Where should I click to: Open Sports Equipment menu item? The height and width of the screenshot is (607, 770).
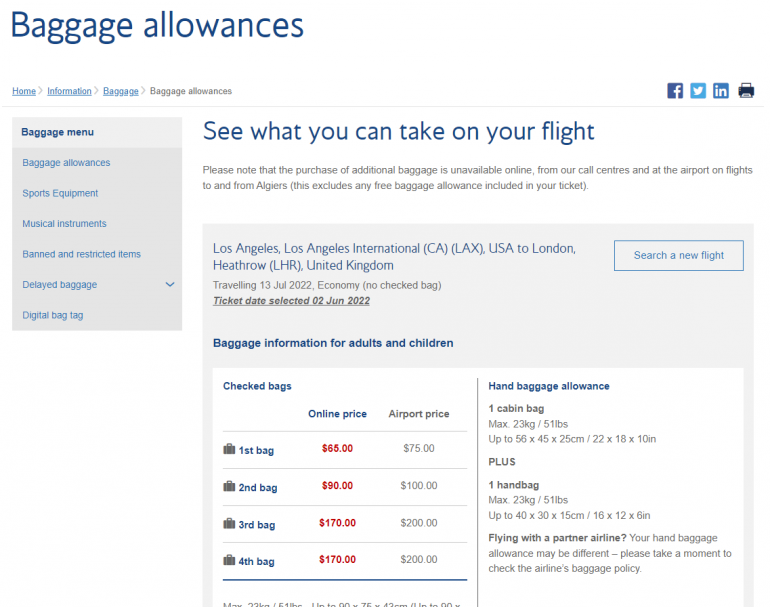[x=60, y=194]
